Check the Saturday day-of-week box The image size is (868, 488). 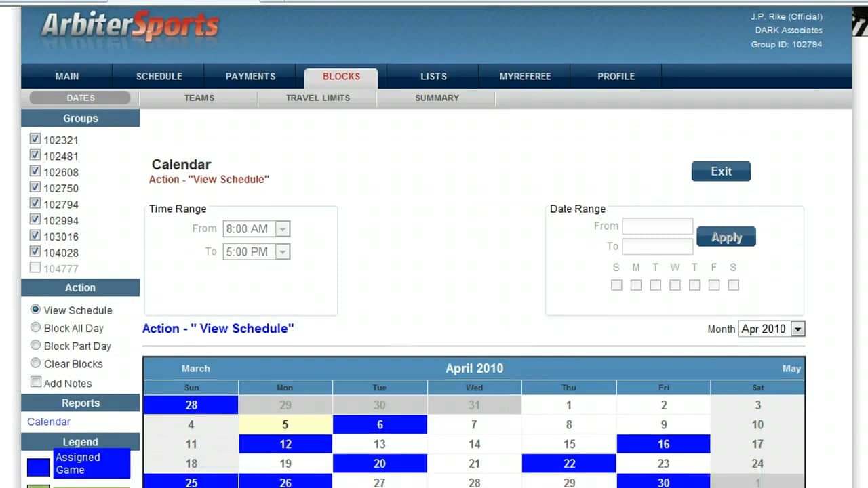(733, 285)
